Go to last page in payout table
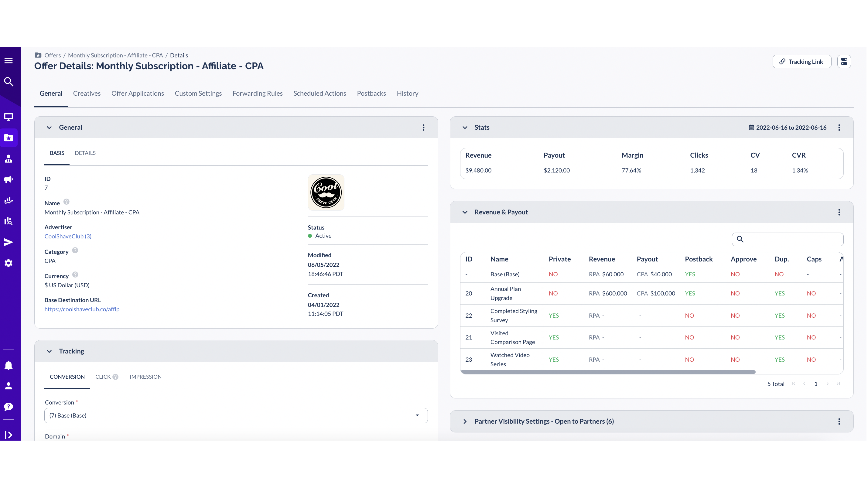Viewport: 868px width, 488px height. pyautogui.click(x=838, y=384)
